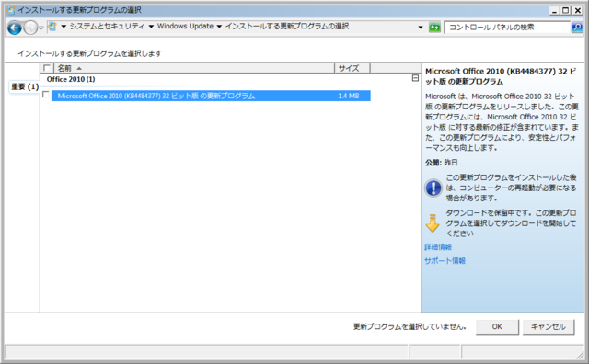
Task: Click the キャンセル button
Action: click(x=549, y=327)
